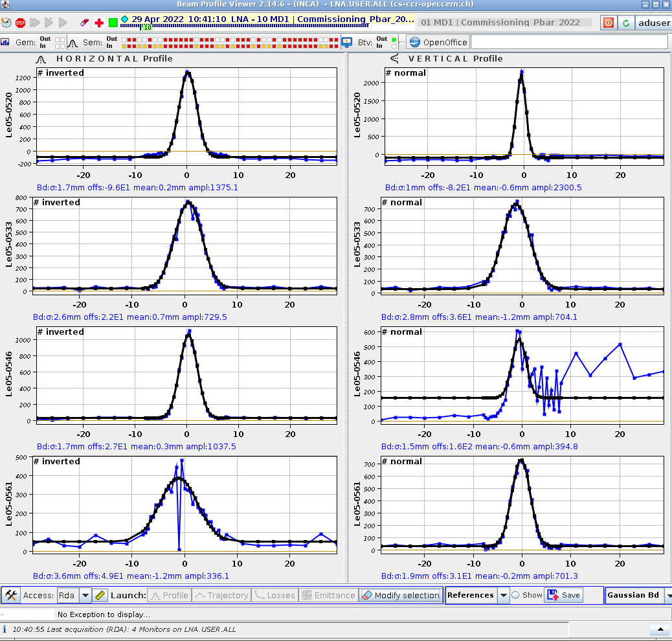The width and height of the screenshot is (672, 641).
Task: Open the wrench and hammer tools icon
Action: (10, 595)
